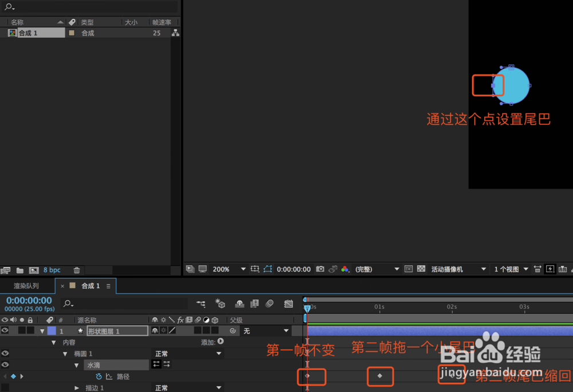Click the blue label swatch of 形状图层 1
The width and height of the screenshot is (573, 392).
tap(52, 331)
